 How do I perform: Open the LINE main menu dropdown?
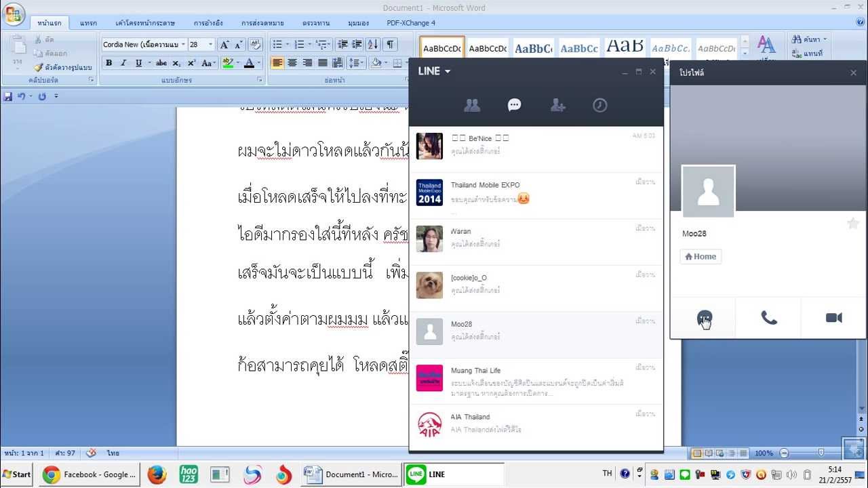[x=435, y=71]
